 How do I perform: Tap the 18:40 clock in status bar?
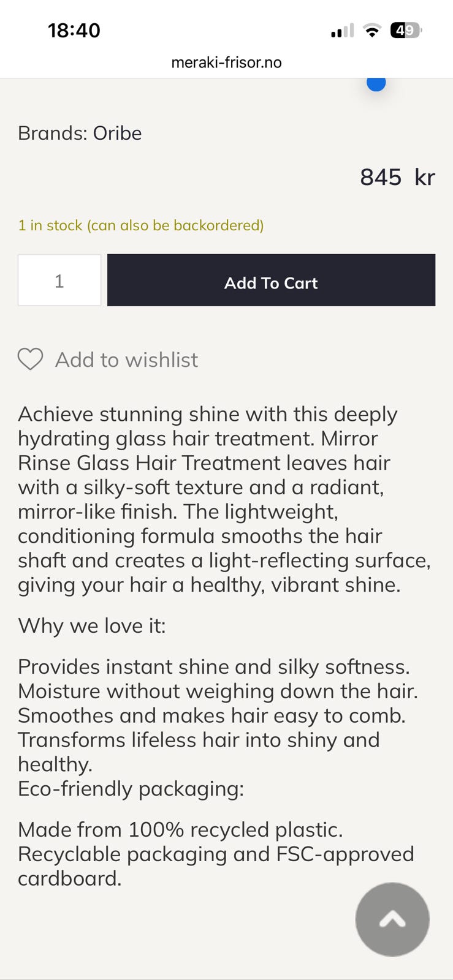[x=74, y=31]
